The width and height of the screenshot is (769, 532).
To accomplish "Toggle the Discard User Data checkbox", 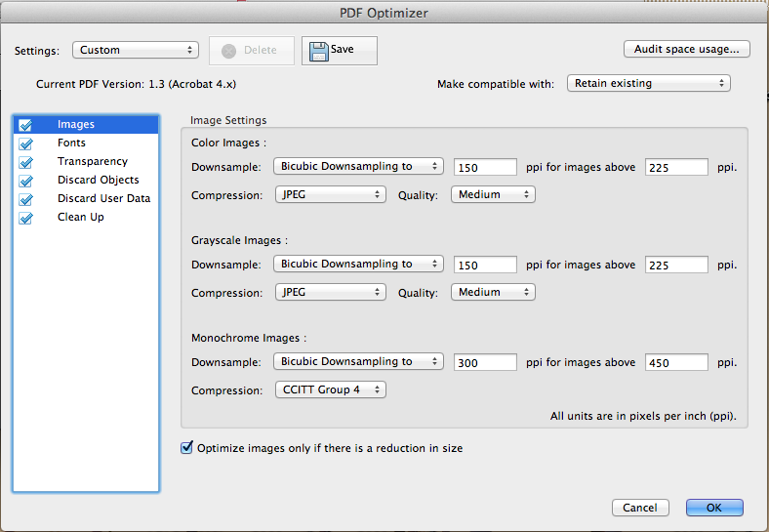I will point(25,199).
